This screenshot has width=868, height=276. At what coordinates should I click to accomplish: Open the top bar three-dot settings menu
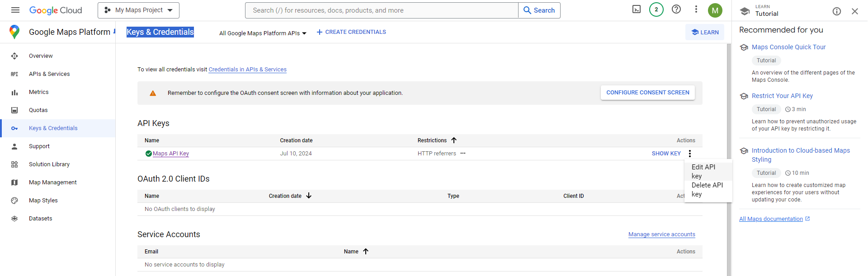coord(696,9)
